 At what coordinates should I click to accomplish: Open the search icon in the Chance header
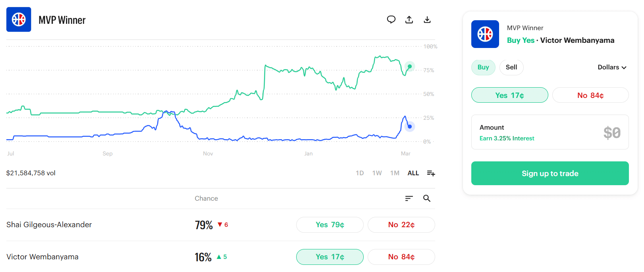427,198
